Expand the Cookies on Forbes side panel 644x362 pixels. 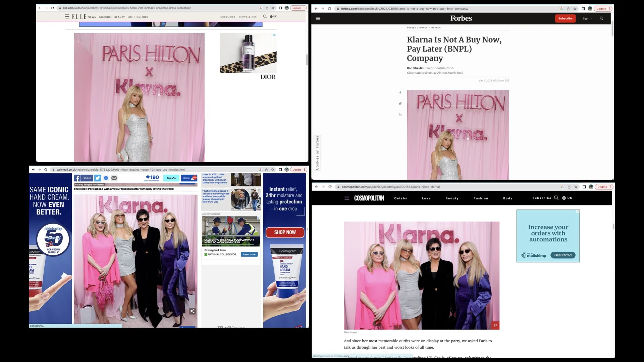pos(317,153)
